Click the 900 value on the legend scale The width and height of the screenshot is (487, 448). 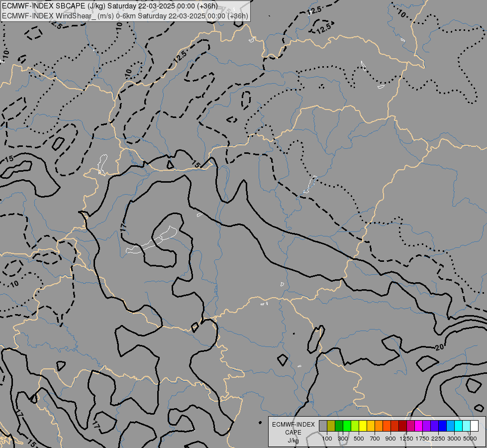click(x=390, y=439)
